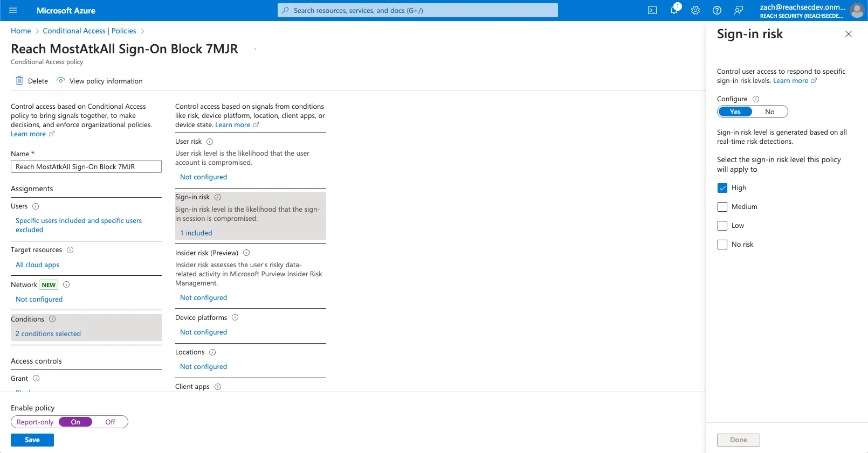Click the search resources, services, and docs box
The width and height of the screenshot is (868, 453).
coord(418,10)
